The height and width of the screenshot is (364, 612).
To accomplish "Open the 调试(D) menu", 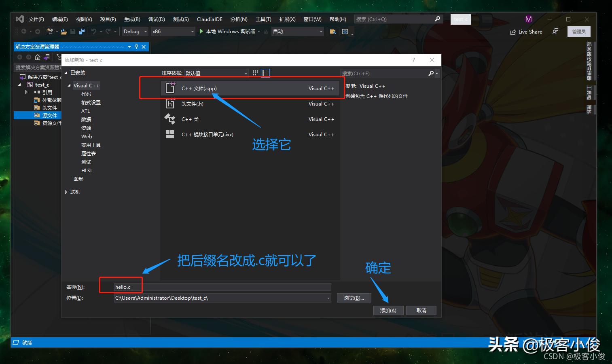I will [156, 19].
